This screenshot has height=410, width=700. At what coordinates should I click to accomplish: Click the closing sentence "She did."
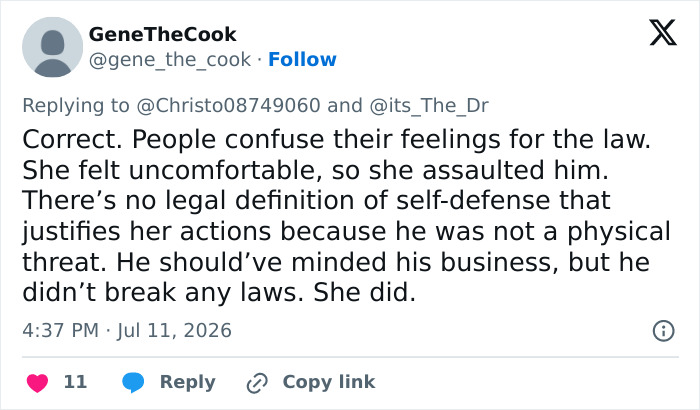tap(364, 293)
